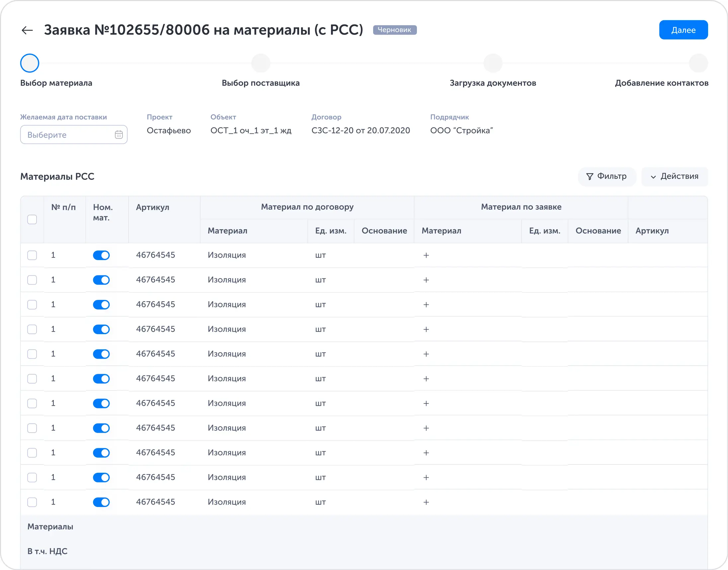Tick the checkbox in the last table row
This screenshot has width=728, height=570.
[32, 502]
